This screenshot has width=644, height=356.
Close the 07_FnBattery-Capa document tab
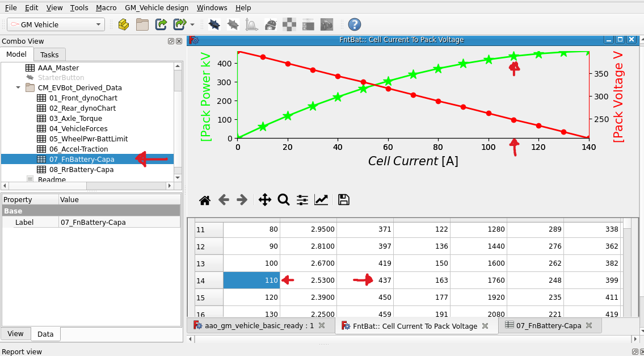pyautogui.click(x=589, y=325)
